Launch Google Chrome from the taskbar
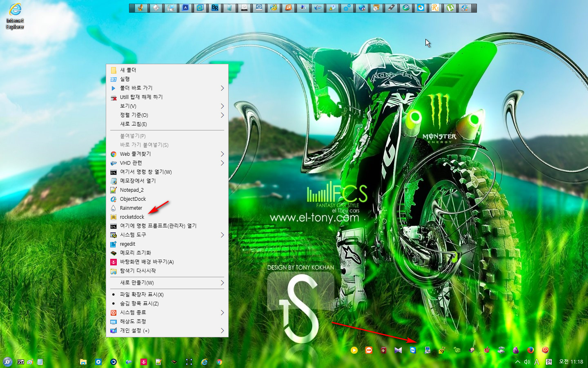588x368 pixels. [x=219, y=362]
